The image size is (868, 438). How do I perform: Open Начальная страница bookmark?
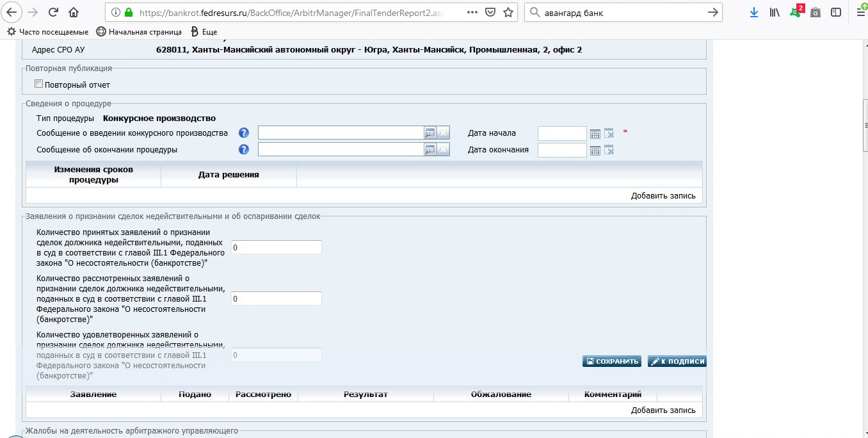[139, 31]
